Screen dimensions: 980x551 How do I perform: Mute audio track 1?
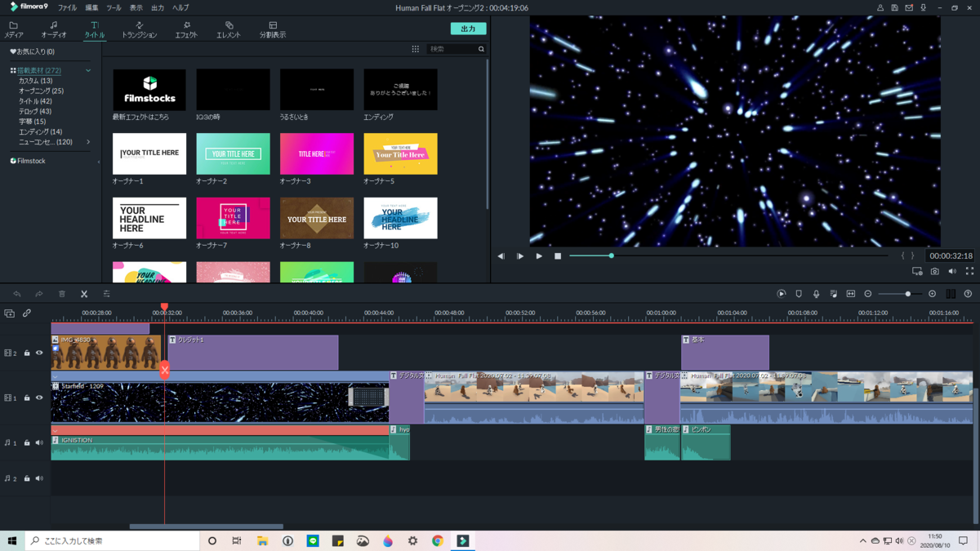coord(39,443)
